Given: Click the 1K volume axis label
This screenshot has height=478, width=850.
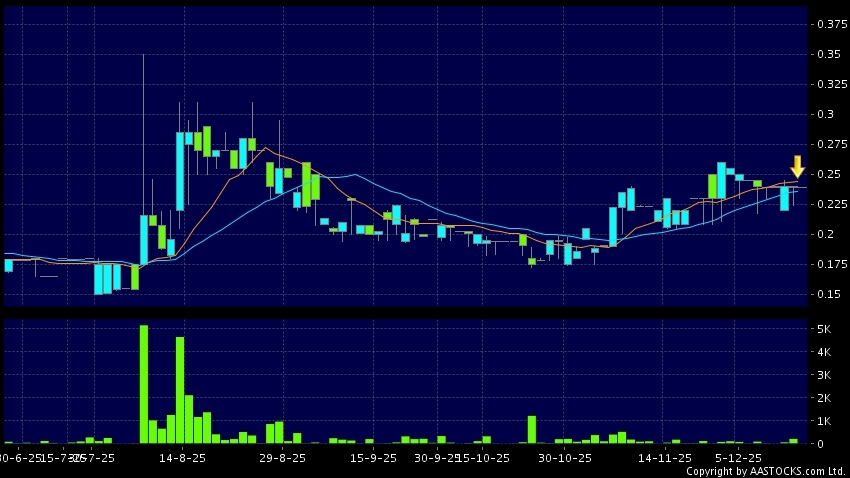Looking at the screenshot, I should tap(824, 421).
